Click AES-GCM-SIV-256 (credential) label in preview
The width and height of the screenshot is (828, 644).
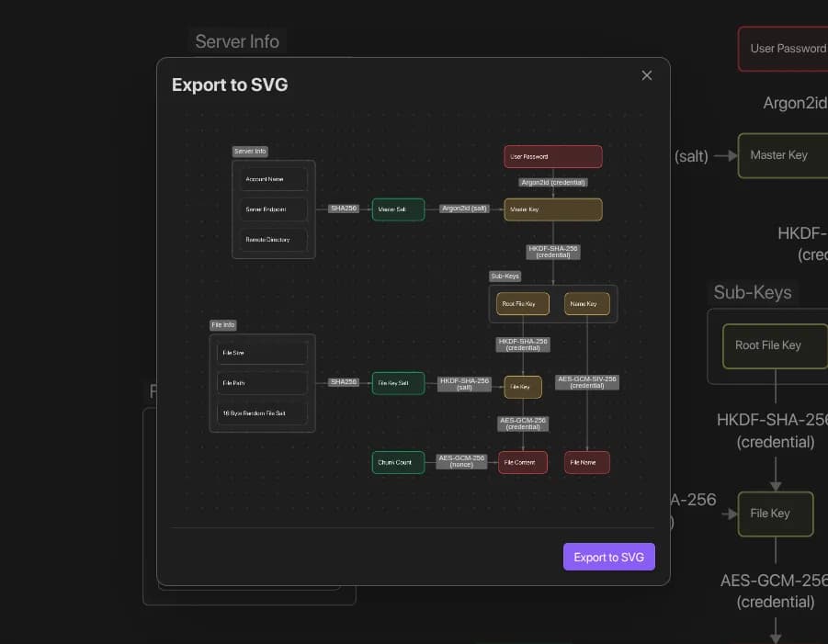pyautogui.click(x=586, y=382)
